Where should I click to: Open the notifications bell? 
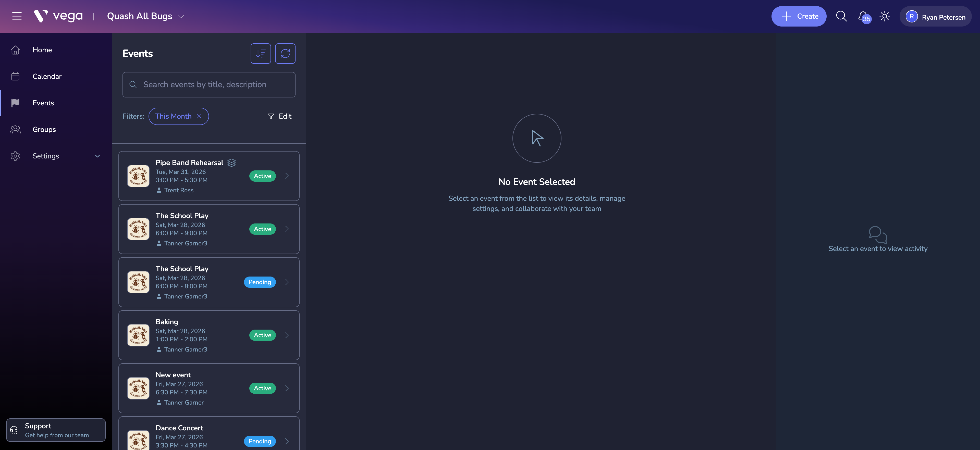(863, 16)
